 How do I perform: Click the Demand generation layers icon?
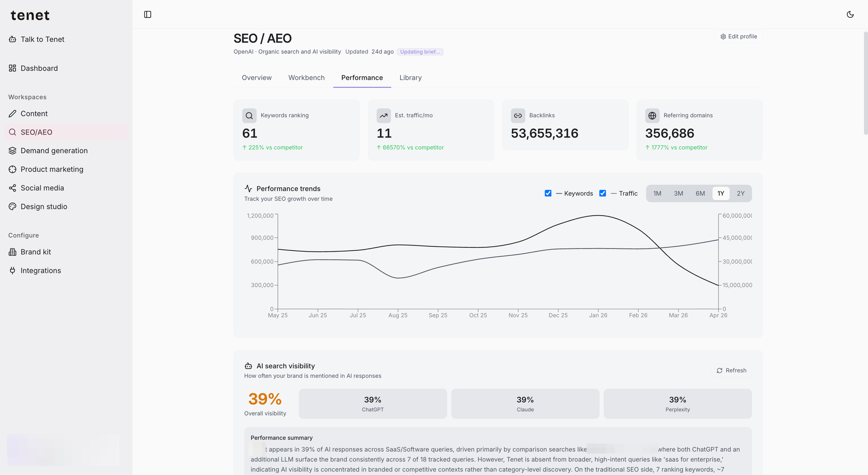coord(13,151)
